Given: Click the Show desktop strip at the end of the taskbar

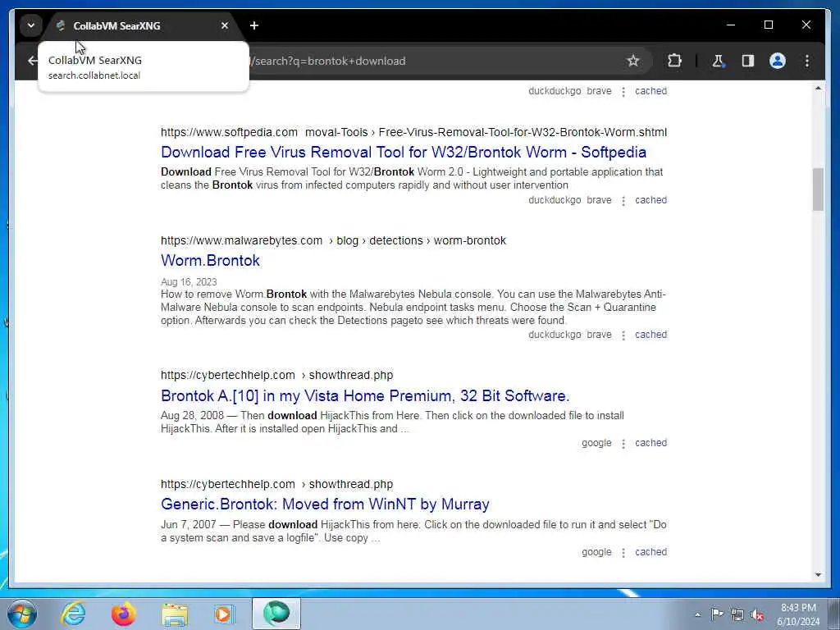Looking at the screenshot, I should click(x=834, y=614).
